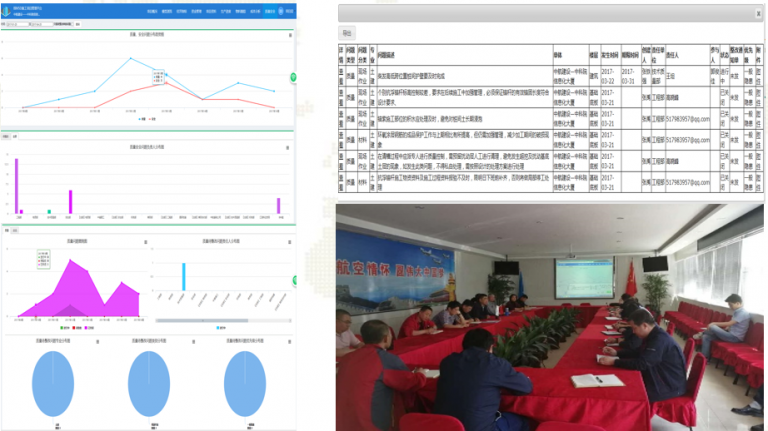Click the 详情 link in the first table row
Viewport: 768px width, 431px height.
pyautogui.click(x=341, y=73)
